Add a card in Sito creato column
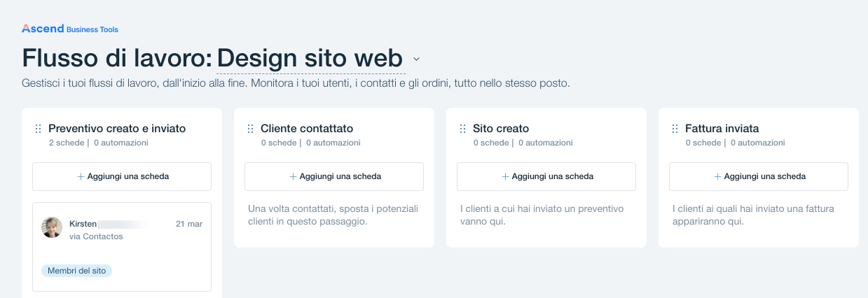868x298 pixels. [546, 176]
